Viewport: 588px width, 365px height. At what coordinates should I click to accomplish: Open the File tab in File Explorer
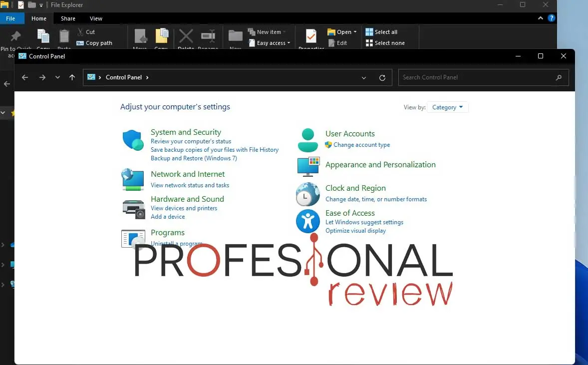click(10, 18)
